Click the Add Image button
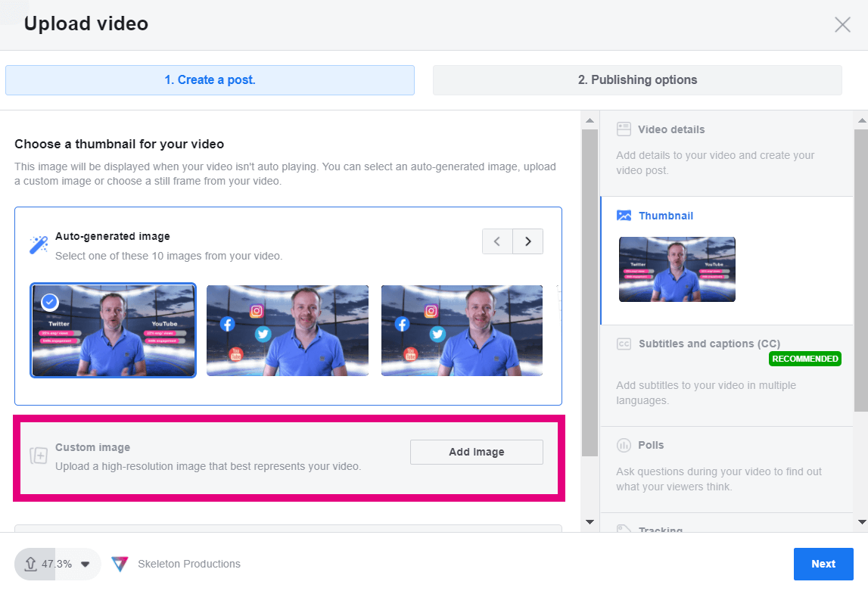Screen dimensions: 868x591 point(476,452)
